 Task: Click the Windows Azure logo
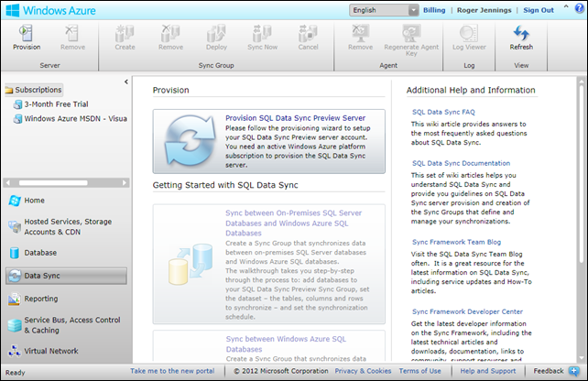click(13, 10)
